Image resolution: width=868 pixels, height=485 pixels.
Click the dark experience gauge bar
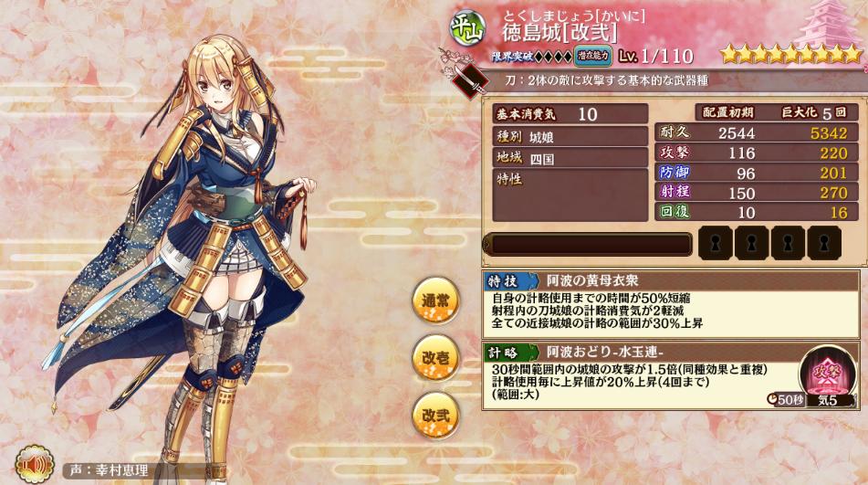click(588, 244)
